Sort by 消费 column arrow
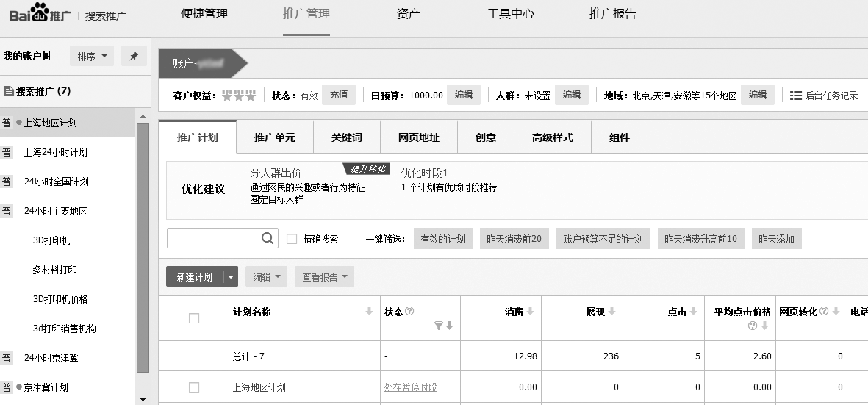The width and height of the screenshot is (868, 405). coord(530,312)
